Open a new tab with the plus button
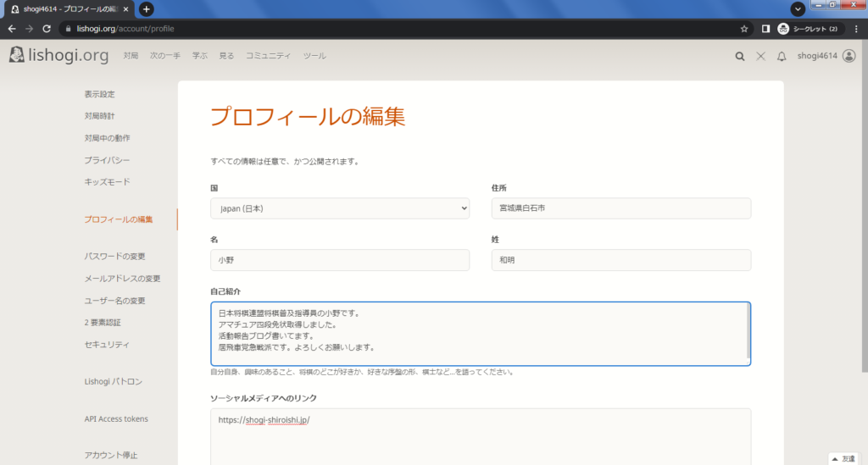 click(x=146, y=8)
